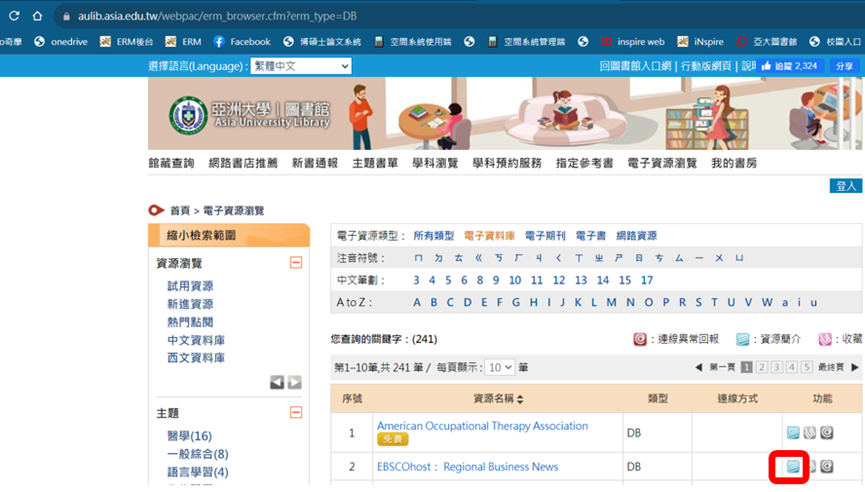The height and width of the screenshot is (492, 865).
Task: Click the previous arrow in the sidebar
Action: point(277,382)
